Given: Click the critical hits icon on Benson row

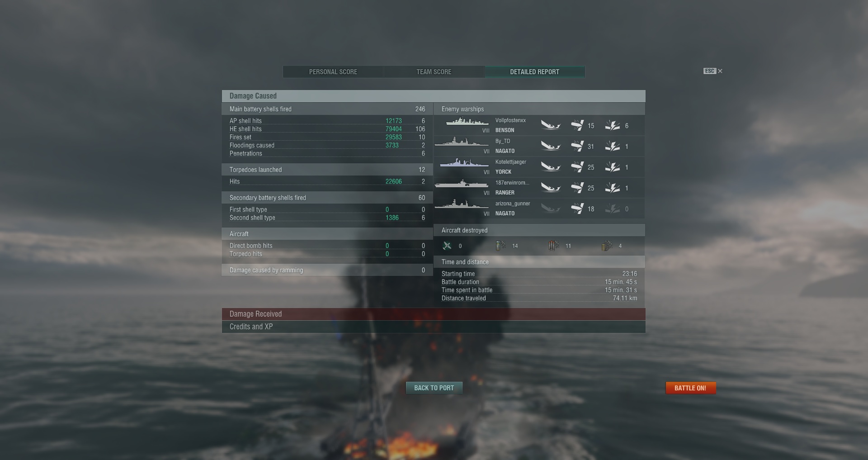Looking at the screenshot, I should click(x=613, y=126).
